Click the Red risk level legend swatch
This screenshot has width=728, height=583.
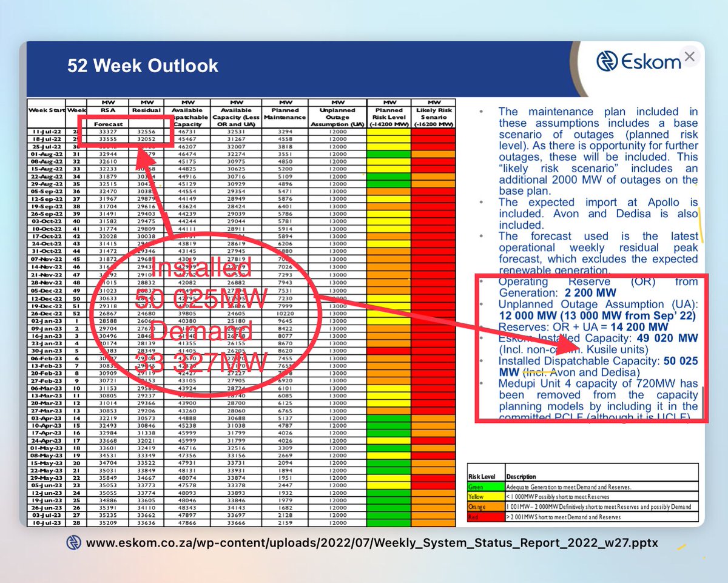coord(485,516)
